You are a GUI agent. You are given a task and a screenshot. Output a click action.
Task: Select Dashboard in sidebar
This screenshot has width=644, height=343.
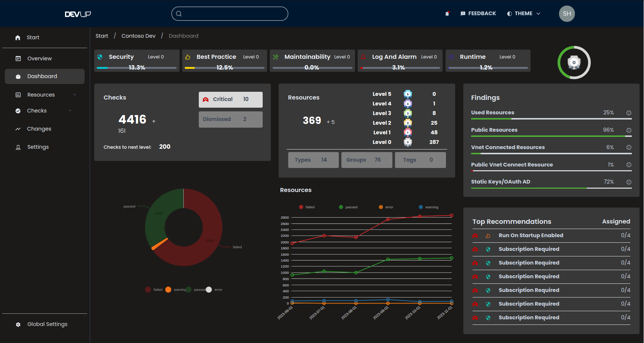coord(45,76)
